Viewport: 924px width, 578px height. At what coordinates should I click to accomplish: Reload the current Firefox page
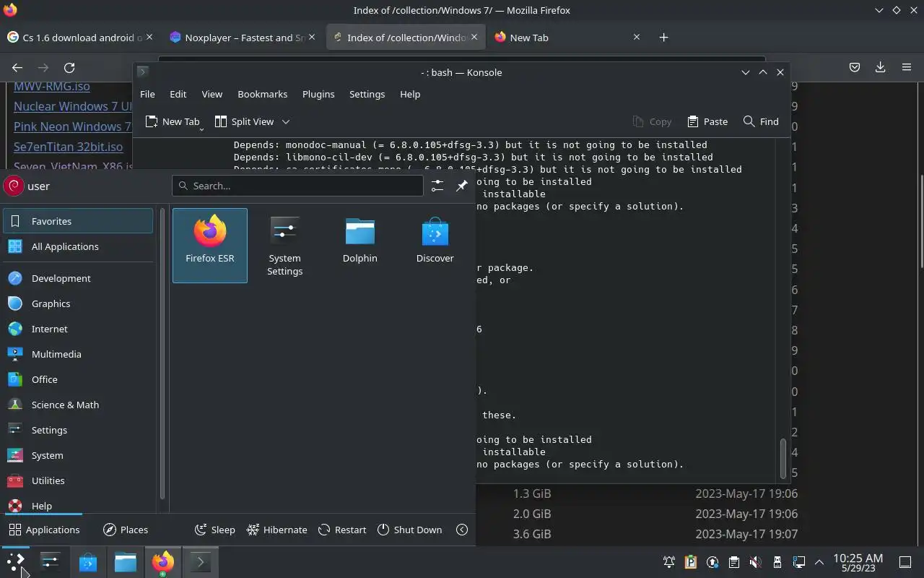point(69,67)
